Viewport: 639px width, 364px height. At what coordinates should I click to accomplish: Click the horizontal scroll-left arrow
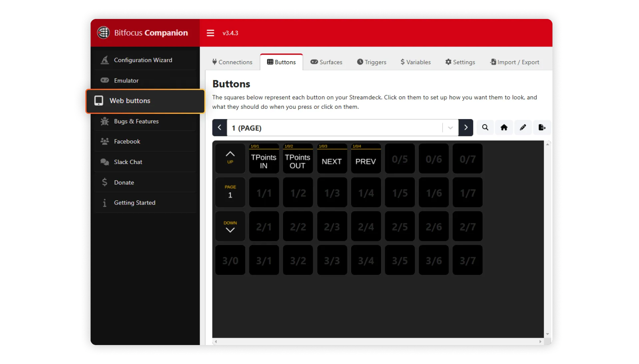click(x=216, y=342)
